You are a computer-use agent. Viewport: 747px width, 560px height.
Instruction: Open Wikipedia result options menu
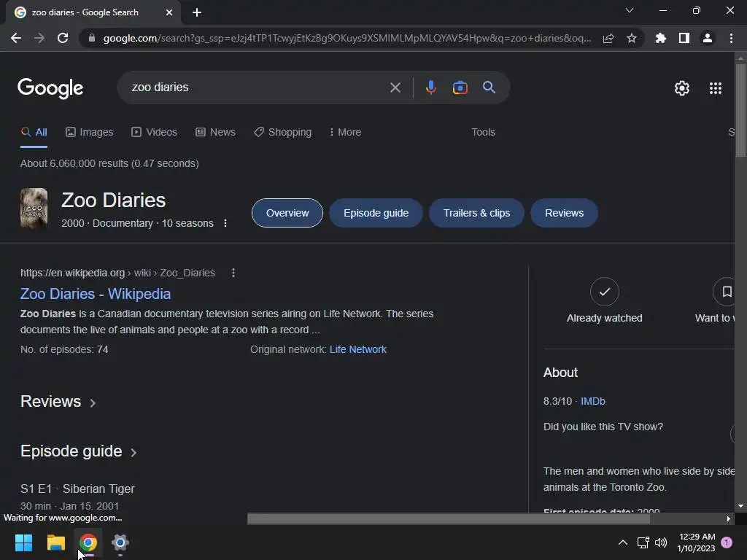coord(233,273)
